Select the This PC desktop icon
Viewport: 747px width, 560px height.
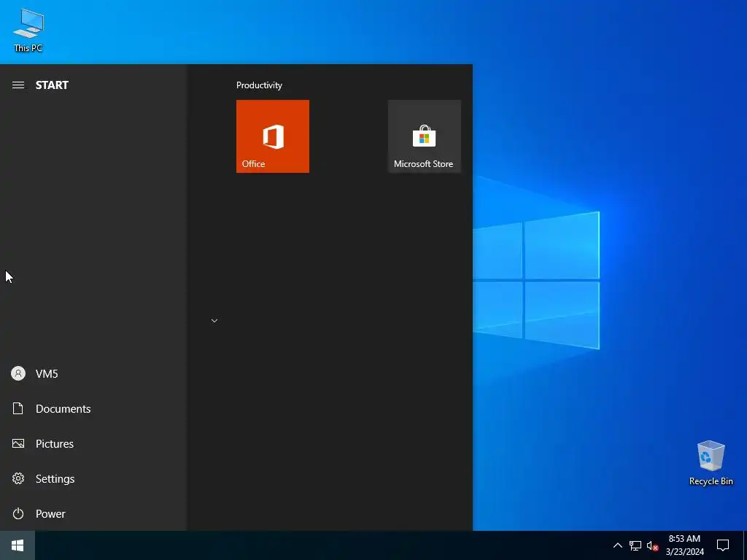tap(28, 31)
